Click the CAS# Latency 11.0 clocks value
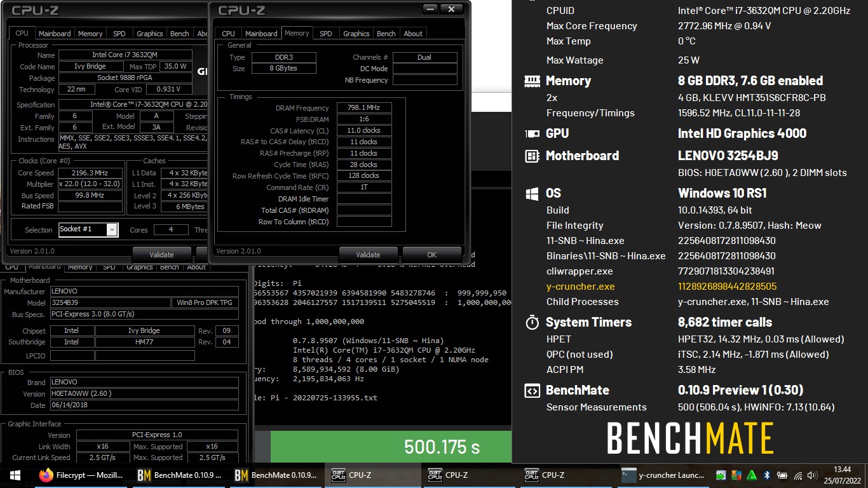The image size is (868, 488). coord(364,131)
